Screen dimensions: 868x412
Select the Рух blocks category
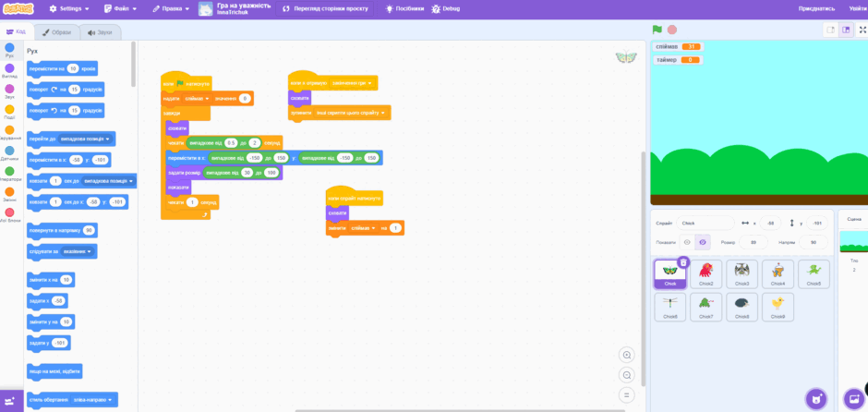9,51
